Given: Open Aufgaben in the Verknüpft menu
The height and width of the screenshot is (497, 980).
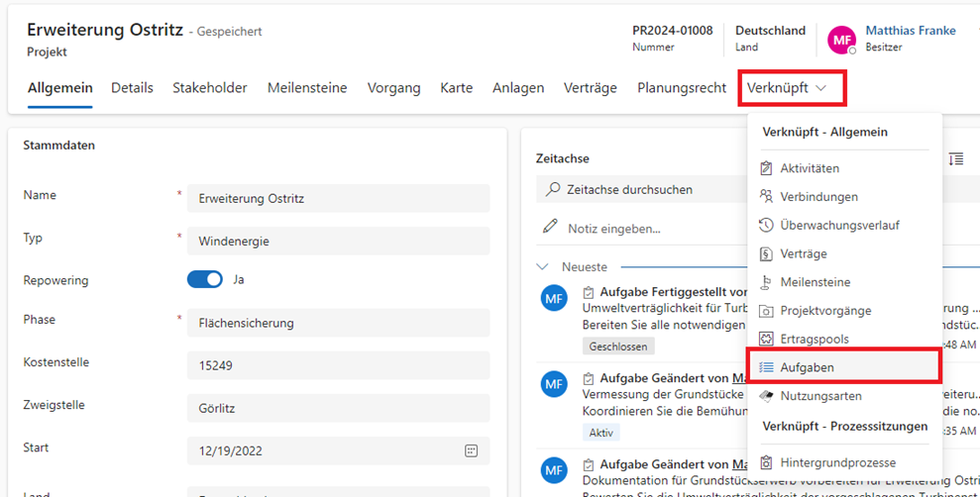Looking at the screenshot, I should [x=807, y=367].
